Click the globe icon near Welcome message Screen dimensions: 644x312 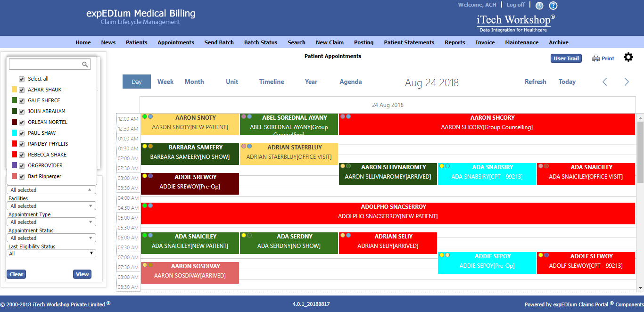539,6
